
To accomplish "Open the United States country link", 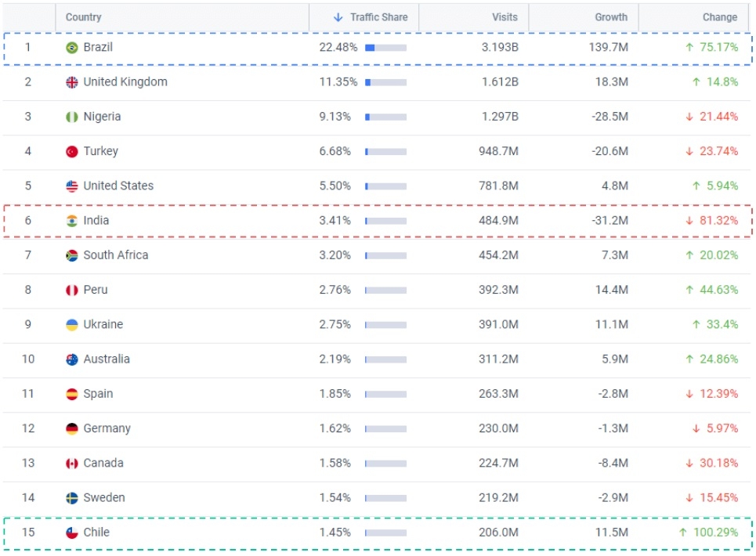I will pyautogui.click(x=118, y=186).
